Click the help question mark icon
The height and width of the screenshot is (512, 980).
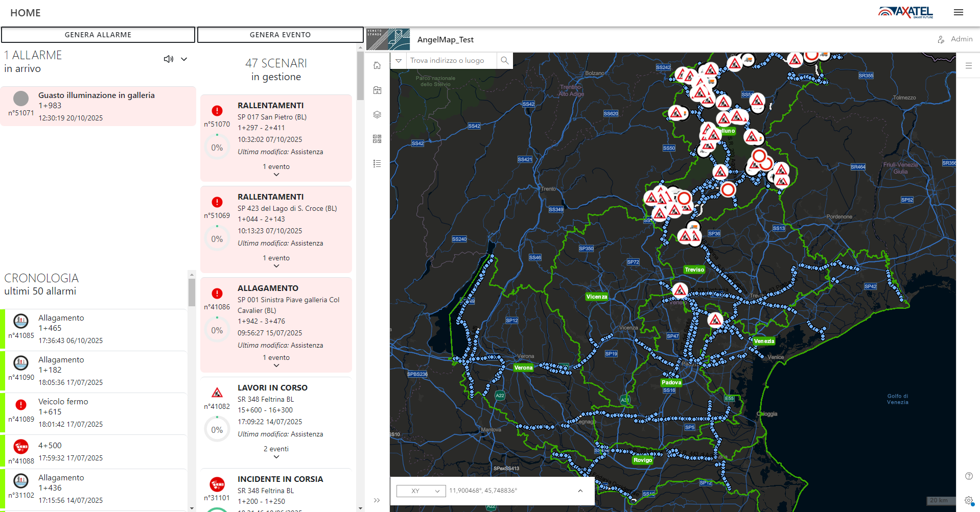click(969, 476)
